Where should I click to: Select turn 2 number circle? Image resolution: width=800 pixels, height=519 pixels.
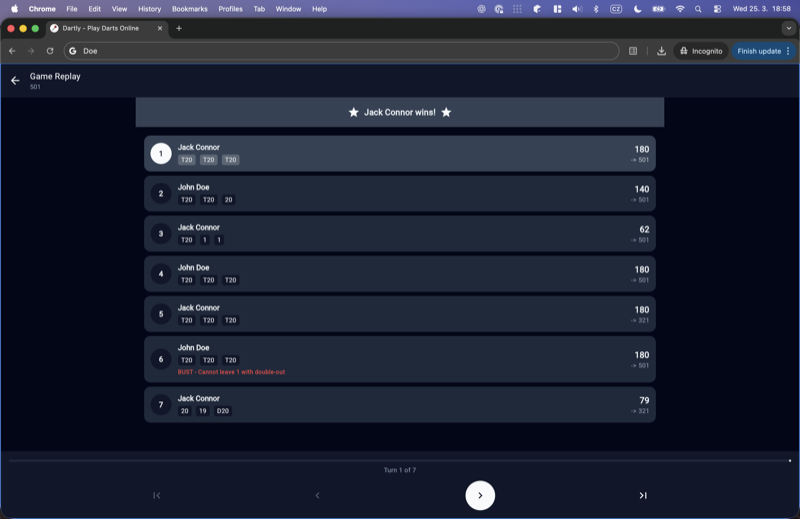click(161, 193)
